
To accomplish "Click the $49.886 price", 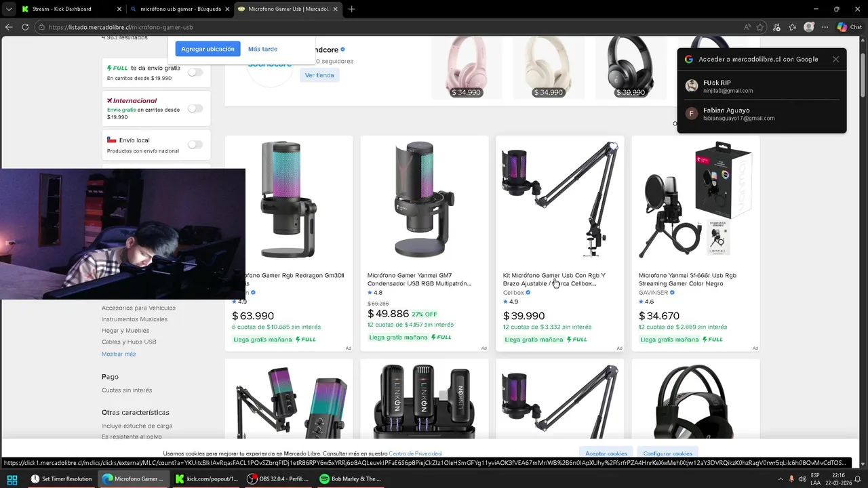I will tap(388, 314).
